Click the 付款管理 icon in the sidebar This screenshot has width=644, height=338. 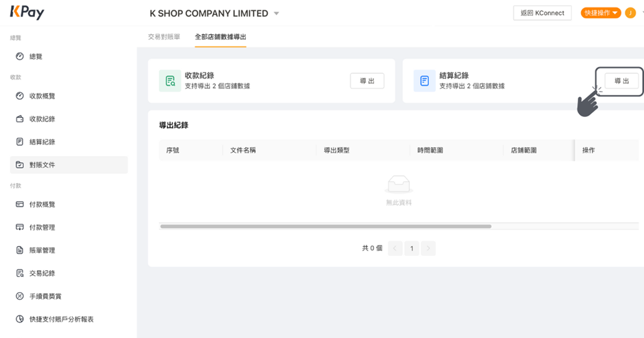tap(20, 227)
